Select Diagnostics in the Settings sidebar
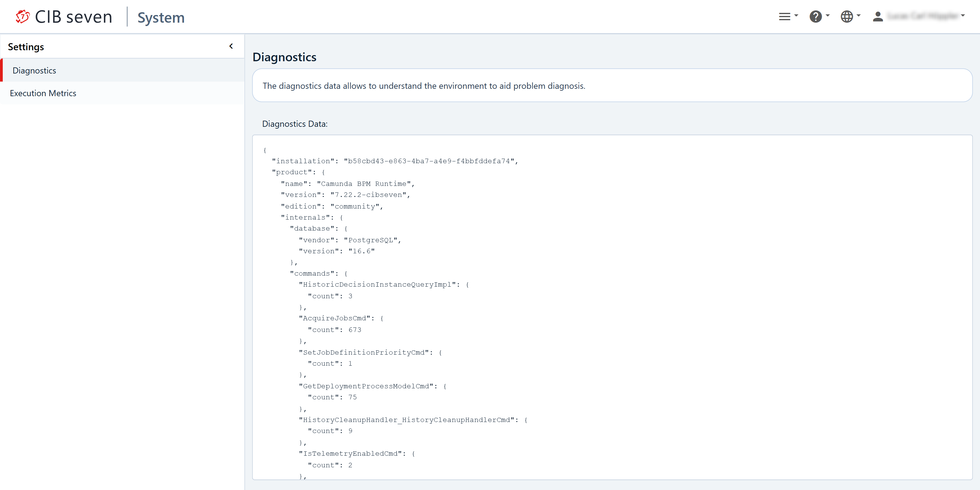This screenshot has height=490, width=980. pyautogui.click(x=34, y=70)
